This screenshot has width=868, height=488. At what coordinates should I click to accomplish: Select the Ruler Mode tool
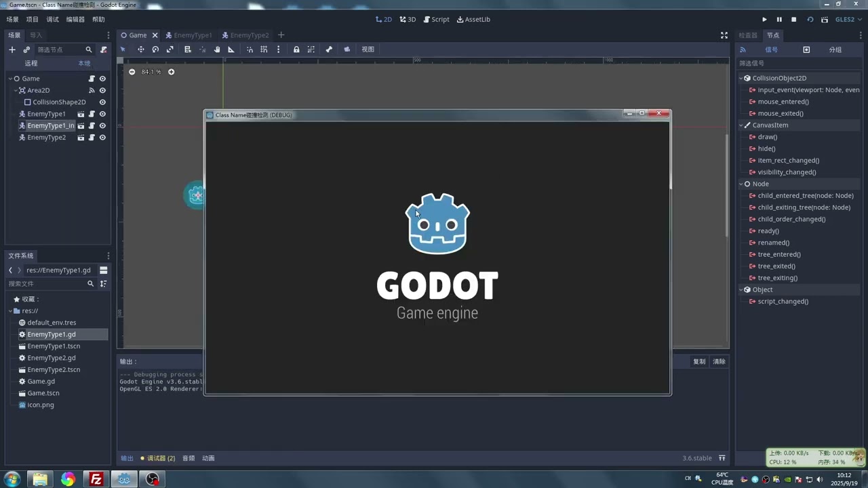tap(231, 49)
